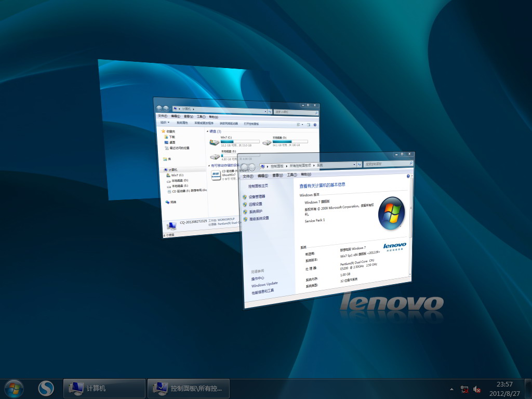Image resolution: width=532 pixels, height=399 pixels.
Task: Select 库 in the navigation pane
Action: point(167,159)
